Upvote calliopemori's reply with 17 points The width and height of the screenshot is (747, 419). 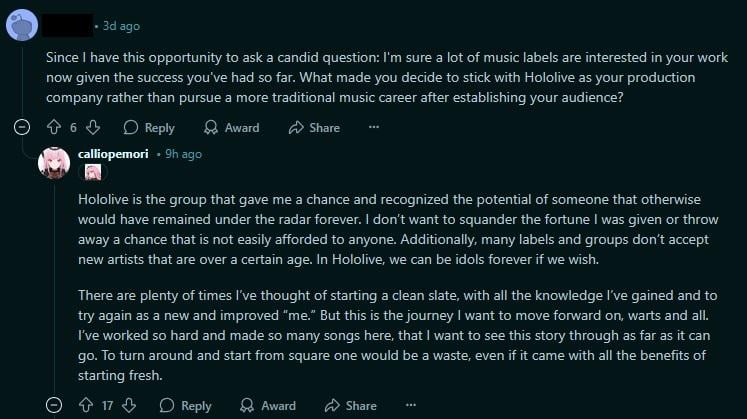point(86,405)
